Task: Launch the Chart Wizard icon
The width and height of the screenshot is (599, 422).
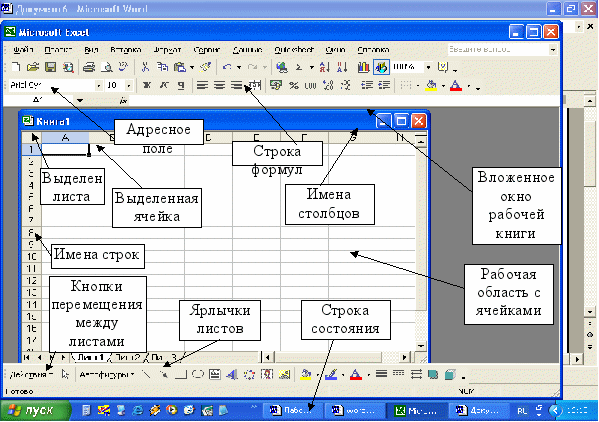Action: pos(363,67)
